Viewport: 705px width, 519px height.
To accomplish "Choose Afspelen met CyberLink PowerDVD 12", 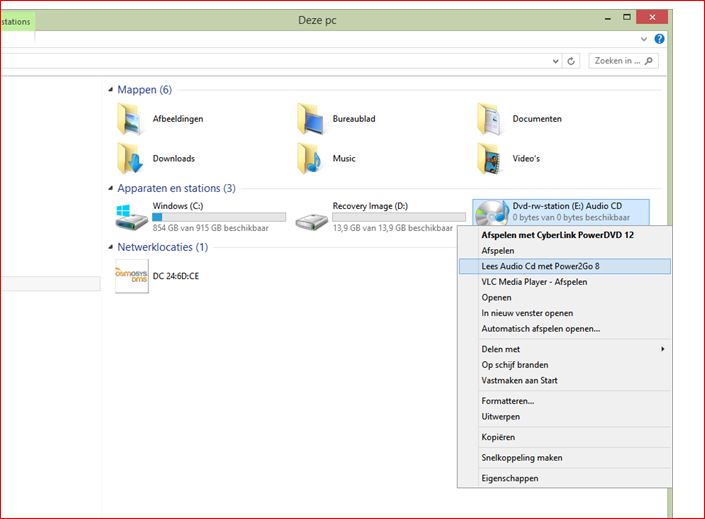I will click(x=564, y=235).
